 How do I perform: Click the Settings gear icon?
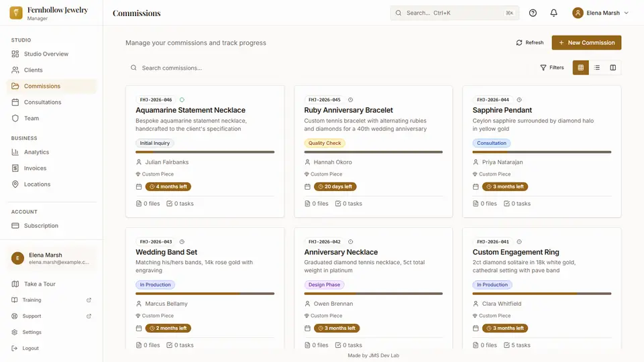click(x=14, y=332)
